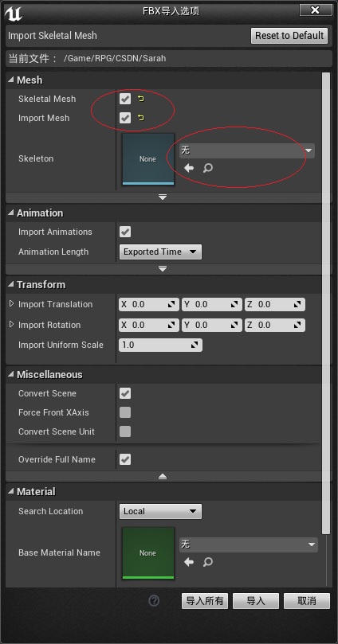Open the help question mark icon
Screen dimensions: 338x644
click(x=154, y=600)
